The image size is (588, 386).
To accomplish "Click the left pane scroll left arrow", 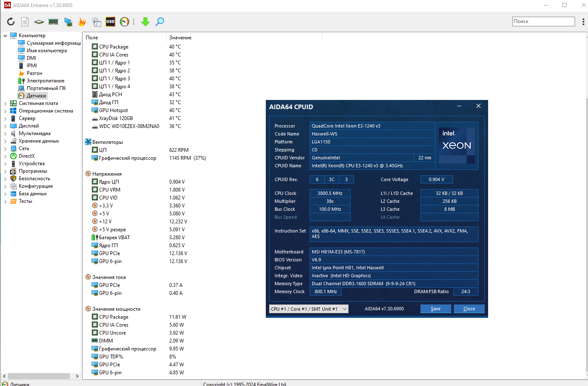I will [4, 376].
